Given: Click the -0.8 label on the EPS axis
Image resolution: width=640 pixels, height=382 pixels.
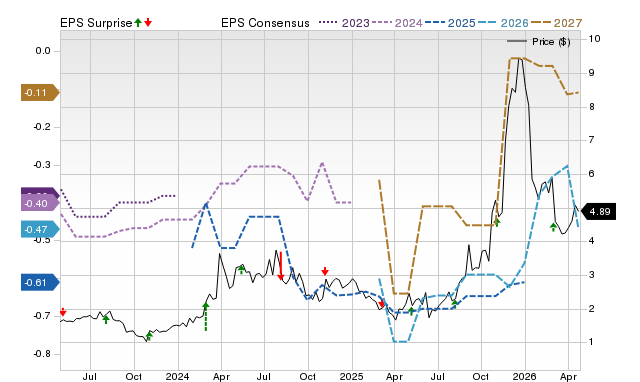Looking at the screenshot, I should [x=42, y=354].
